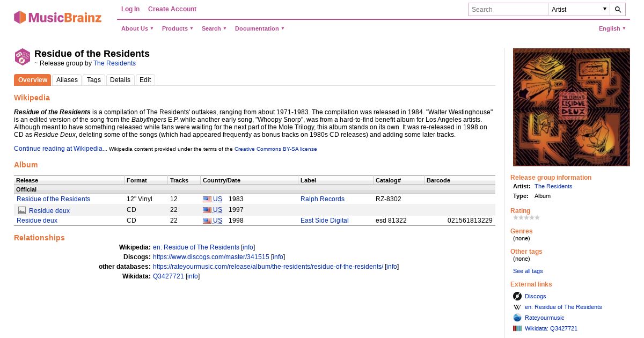
Task: Click info link next to Discogs URL
Action: coord(278,257)
